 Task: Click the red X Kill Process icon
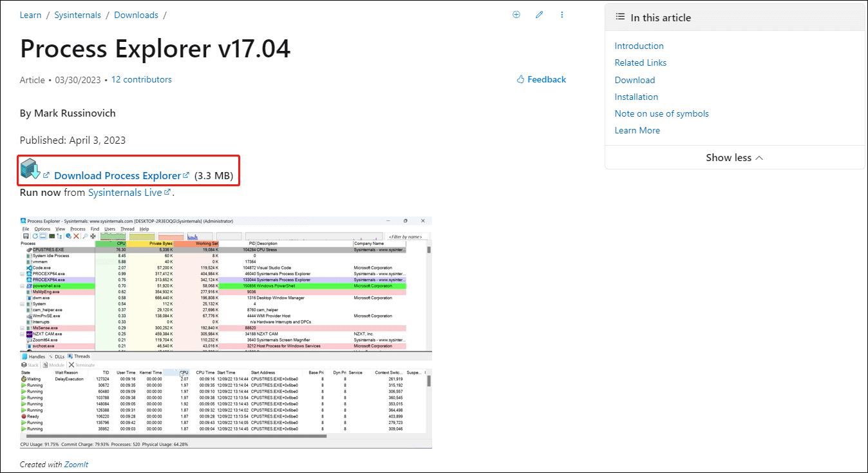pyautogui.click(x=75, y=236)
